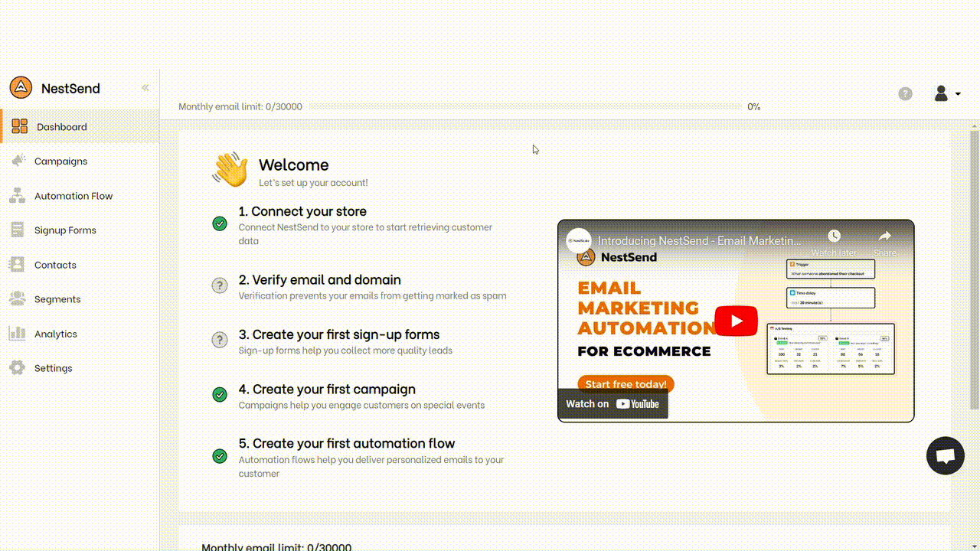Click NestSend brand name text
Screen dimensions: 980x551
click(70, 88)
